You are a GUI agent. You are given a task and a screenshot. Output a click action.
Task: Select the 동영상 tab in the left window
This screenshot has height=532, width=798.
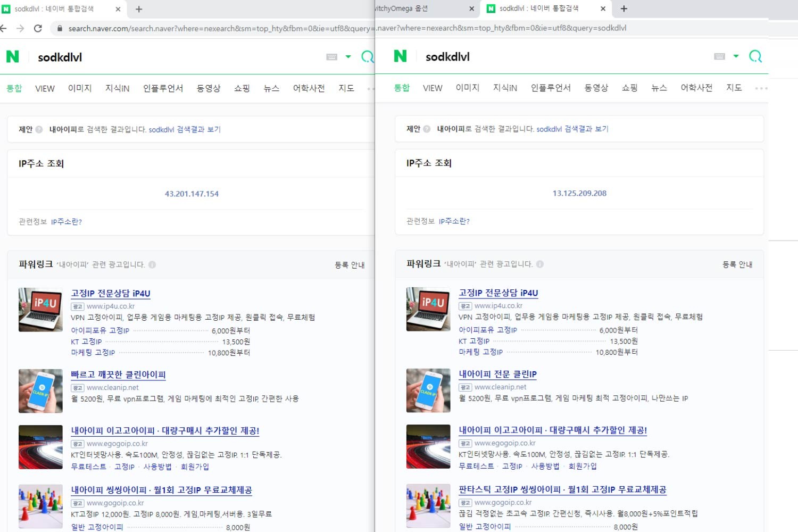(209, 88)
